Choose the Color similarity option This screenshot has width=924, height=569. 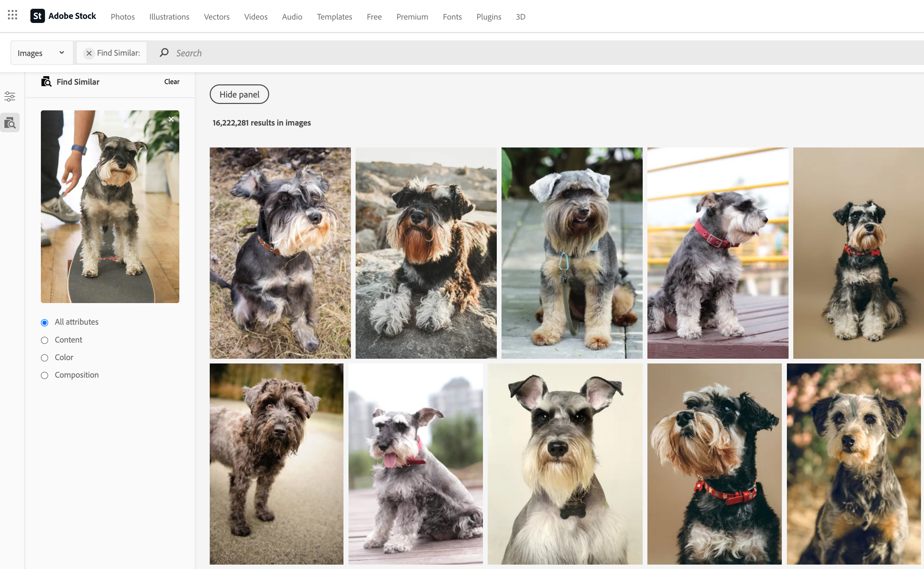pos(45,358)
